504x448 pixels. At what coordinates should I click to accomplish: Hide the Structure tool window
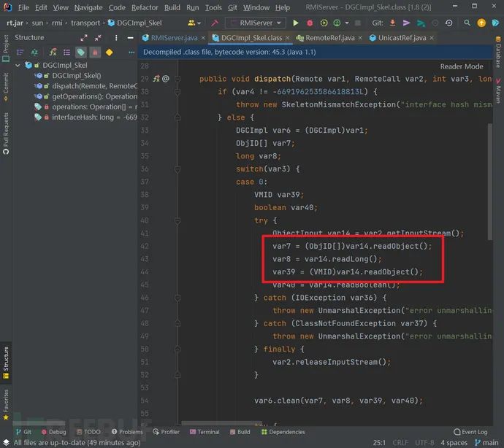pos(130,38)
